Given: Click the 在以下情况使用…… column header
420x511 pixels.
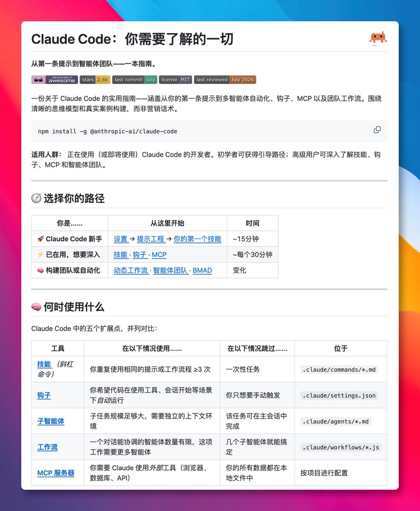Looking at the screenshot, I should pyautogui.click(x=152, y=348).
